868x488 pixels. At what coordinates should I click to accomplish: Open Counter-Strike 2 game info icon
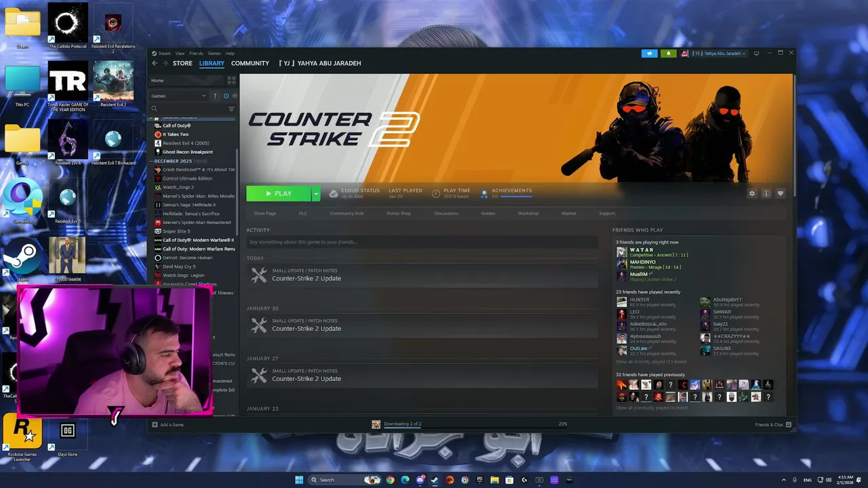(766, 193)
